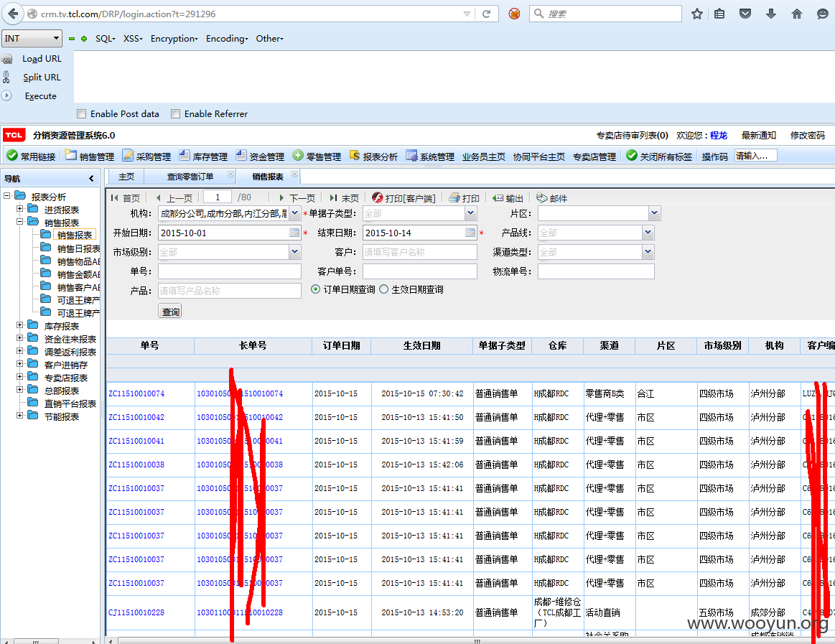835x644 pixels.
Task: Go back using browser back arrow
Action: pyautogui.click(x=14, y=14)
